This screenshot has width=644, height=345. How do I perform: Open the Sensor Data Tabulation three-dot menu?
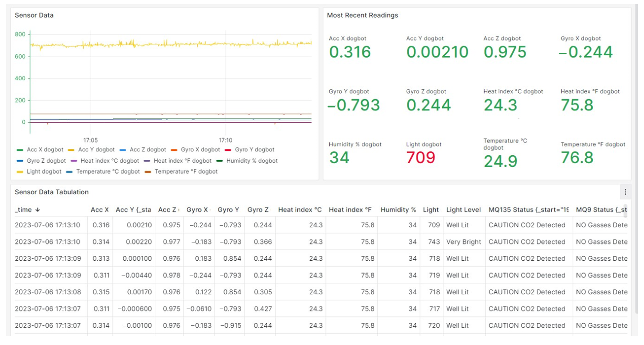click(x=625, y=192)
